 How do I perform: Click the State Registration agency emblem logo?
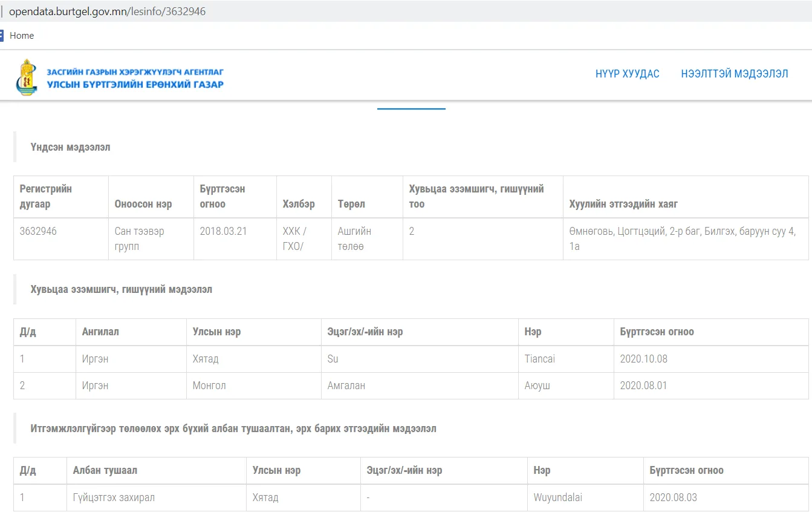coord(26,77)
